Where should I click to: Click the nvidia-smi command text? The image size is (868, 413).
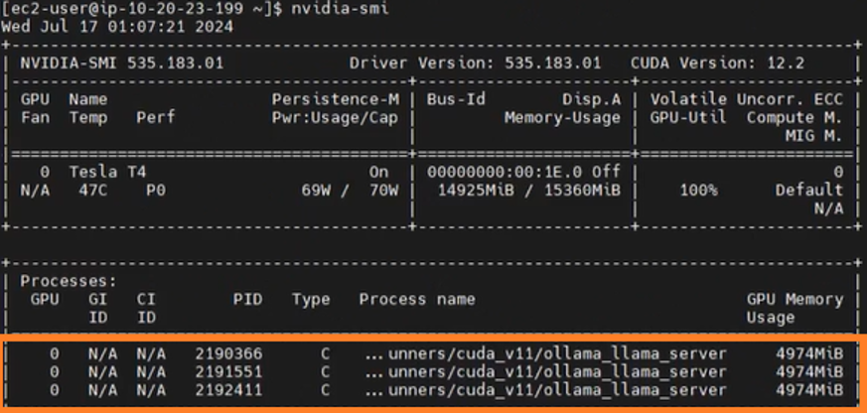tap(340, 9)
